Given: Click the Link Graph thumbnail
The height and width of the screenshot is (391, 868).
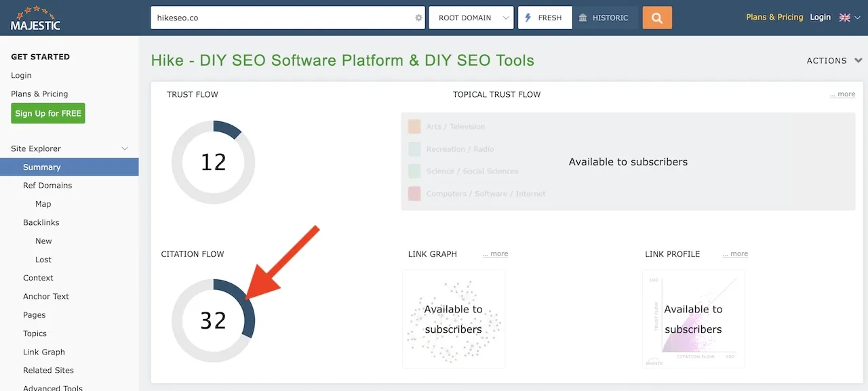Looking at the screenshot, I should 454,319.
